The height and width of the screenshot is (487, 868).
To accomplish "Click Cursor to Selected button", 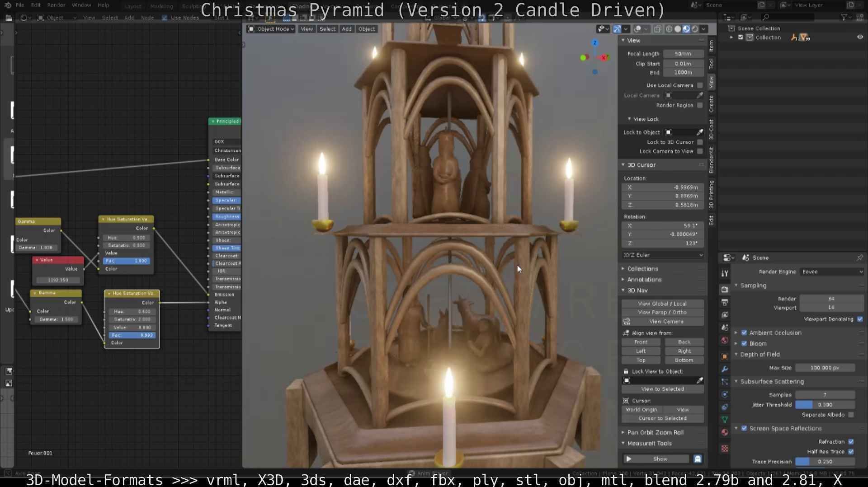I will pos(662,419).
